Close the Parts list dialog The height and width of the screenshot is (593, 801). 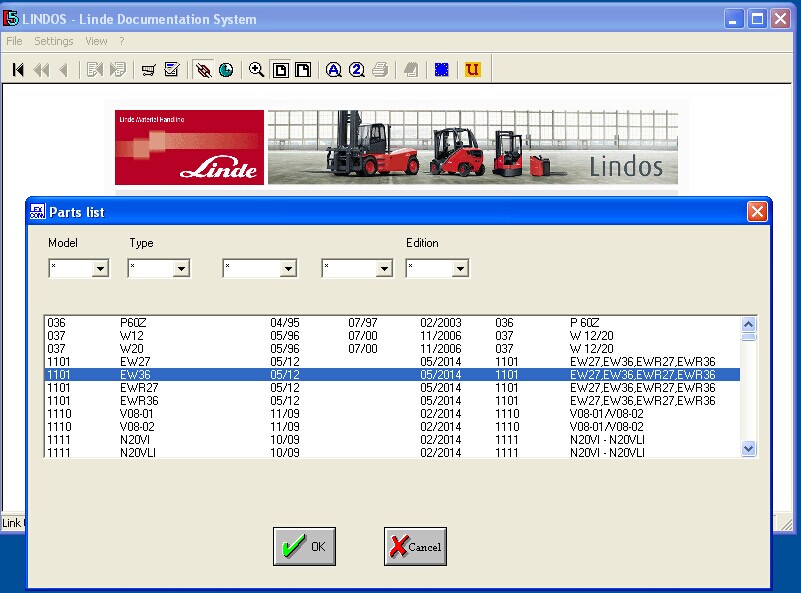click(x=757, y=211)
